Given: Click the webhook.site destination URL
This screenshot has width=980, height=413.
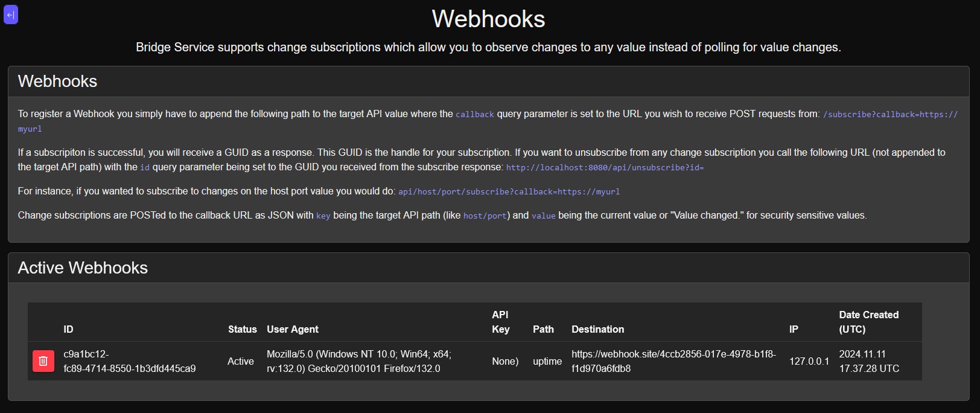Looking at the screenshot, I should tap(673, 361).
